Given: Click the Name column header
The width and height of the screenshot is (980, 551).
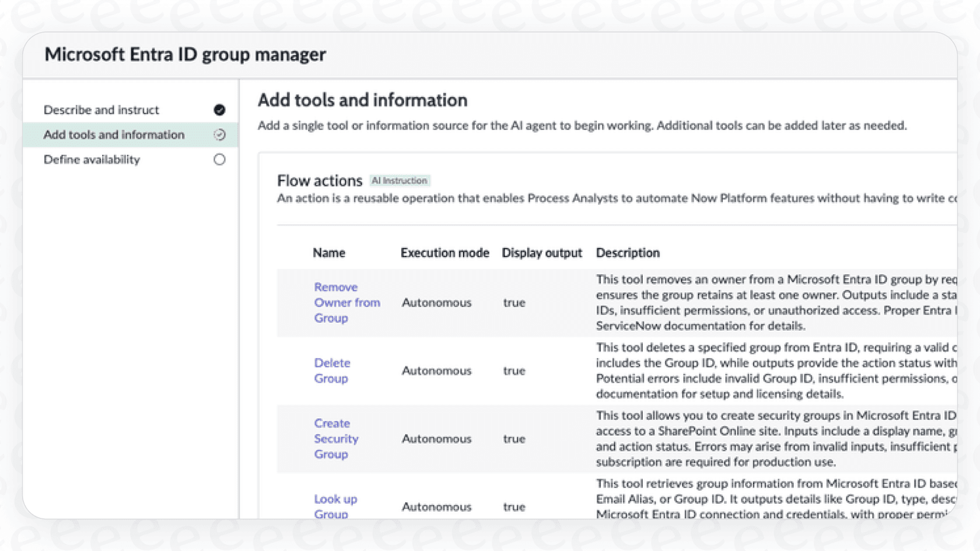Looking at the screenshot, I should tap(329, 252).
